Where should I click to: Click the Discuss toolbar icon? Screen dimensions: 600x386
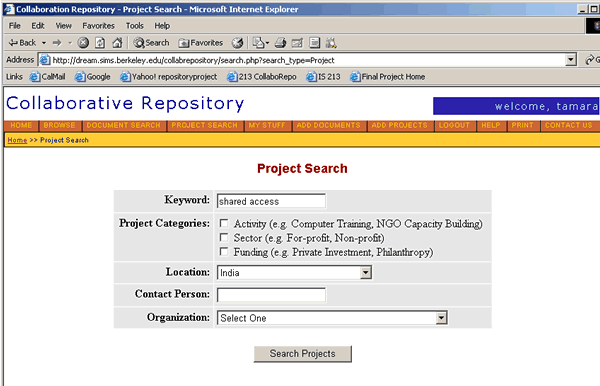click(315, 43)
